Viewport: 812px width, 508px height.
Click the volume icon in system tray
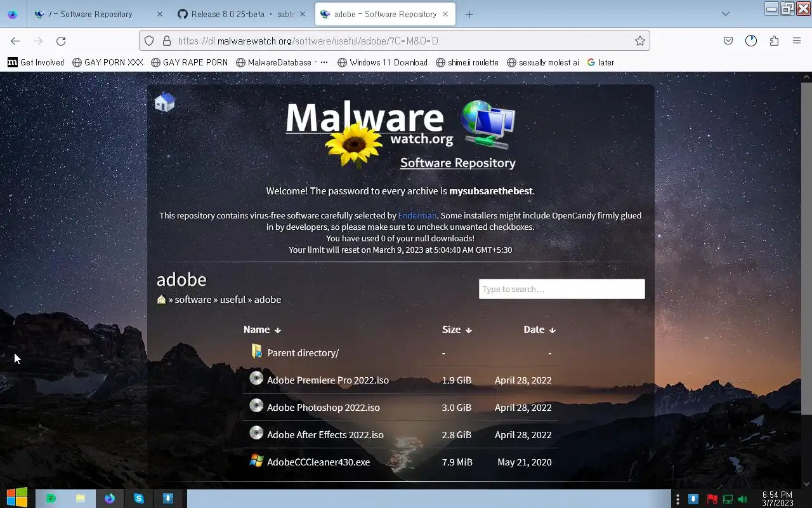point(743,499)
